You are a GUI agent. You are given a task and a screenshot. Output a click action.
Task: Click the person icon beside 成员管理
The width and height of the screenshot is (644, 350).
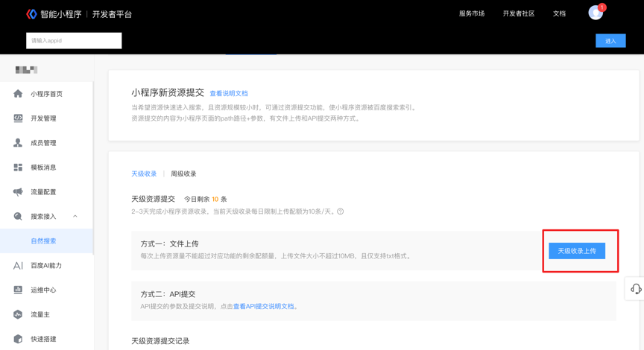[18, 143]
